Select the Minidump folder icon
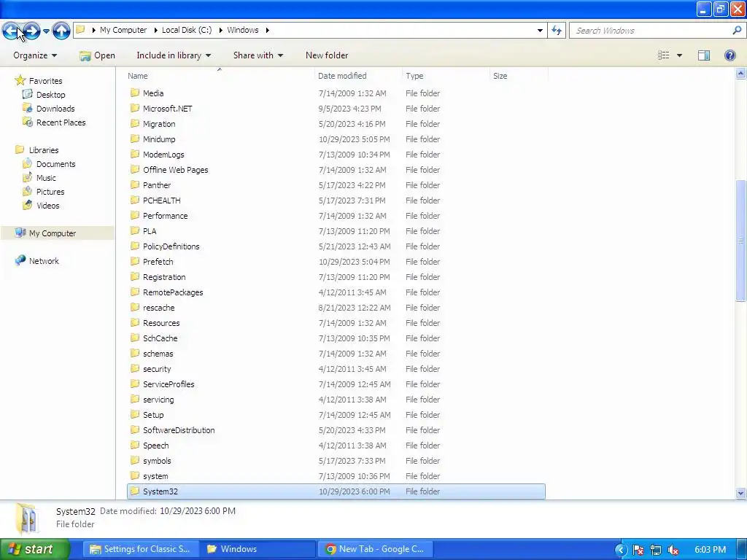 pyautogui.click(x=135, y=139)
